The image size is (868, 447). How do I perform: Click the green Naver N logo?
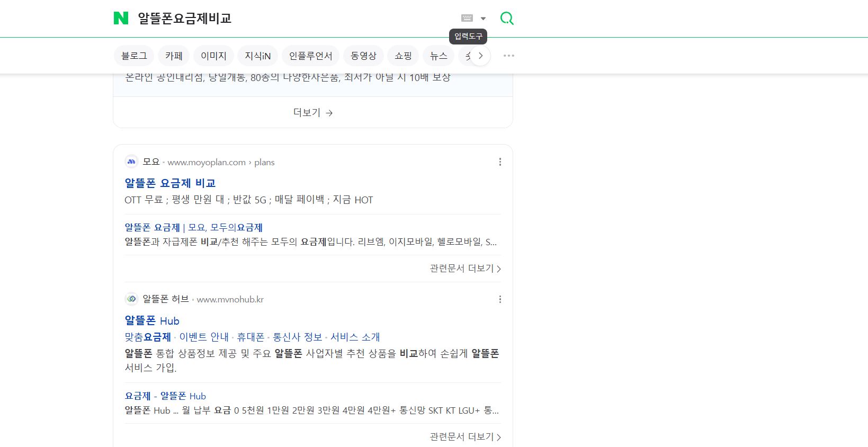(x=121, y=19)
